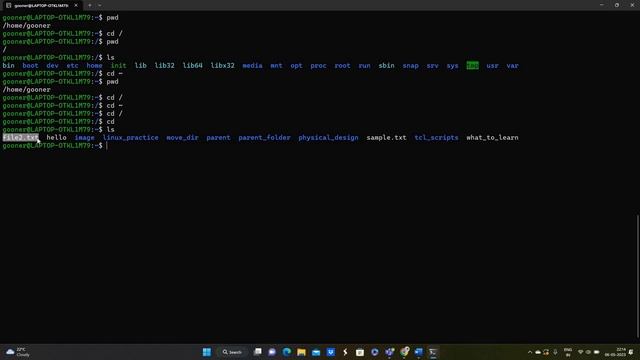The image size is (640, 360).
Task: Open the Dropbox icon on the taskbar
Action: click(331, 352)
